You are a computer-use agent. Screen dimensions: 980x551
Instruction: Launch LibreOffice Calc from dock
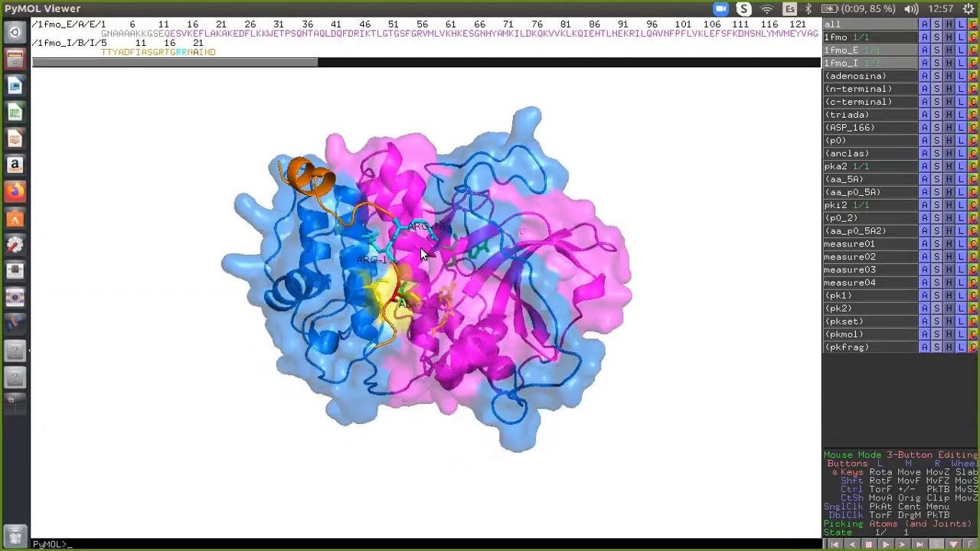click(15, 112)
